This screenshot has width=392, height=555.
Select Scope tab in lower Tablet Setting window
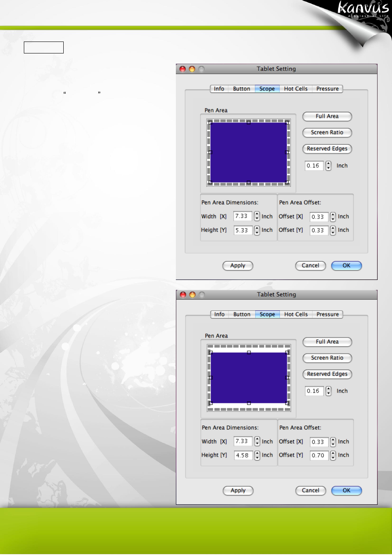pyautogui.click(x=267, y=314)
